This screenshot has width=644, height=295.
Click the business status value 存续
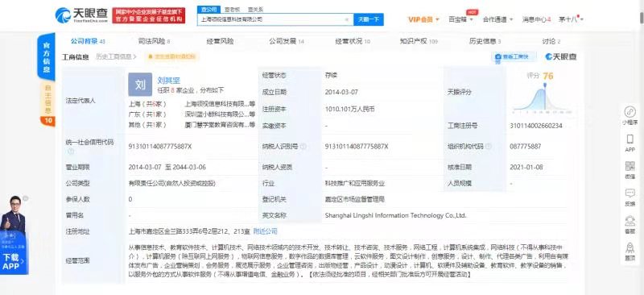pos(331,76)
